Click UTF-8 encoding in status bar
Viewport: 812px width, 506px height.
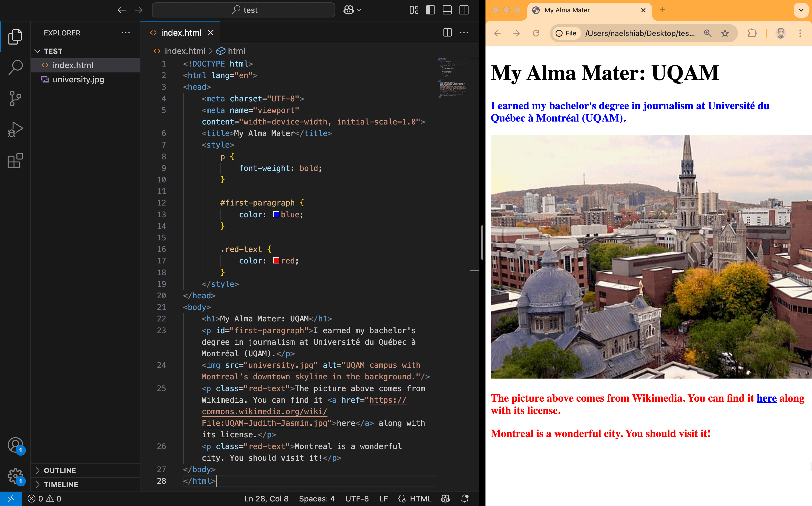357,499
